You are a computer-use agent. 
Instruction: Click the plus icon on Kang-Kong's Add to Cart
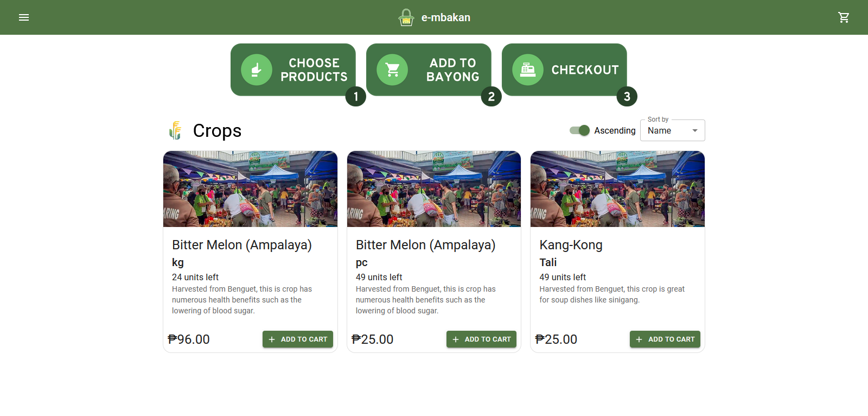[x=639, y=339]
